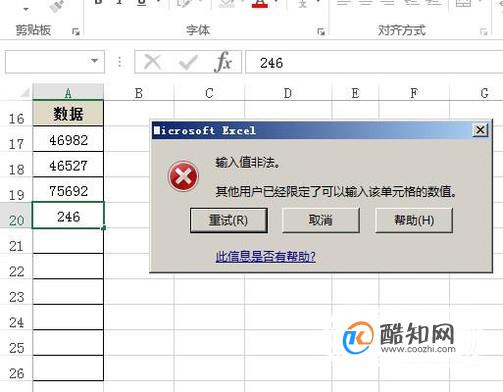Click the formula bar cancel X icon
The image size is (503, 392).
click(152, 62)
